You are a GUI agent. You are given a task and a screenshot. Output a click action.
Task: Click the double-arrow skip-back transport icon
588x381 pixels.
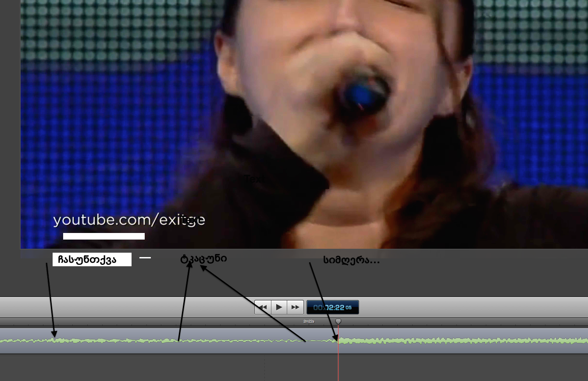pos(263,307)
